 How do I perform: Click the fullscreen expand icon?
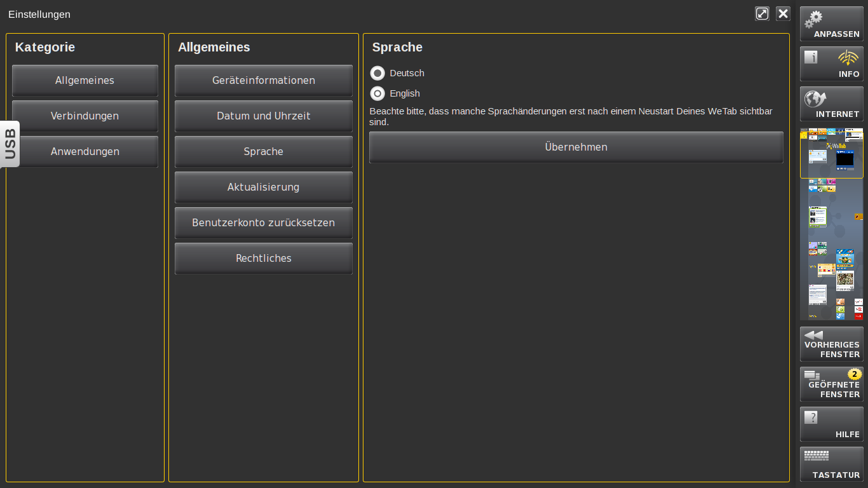tap(762, 14)
